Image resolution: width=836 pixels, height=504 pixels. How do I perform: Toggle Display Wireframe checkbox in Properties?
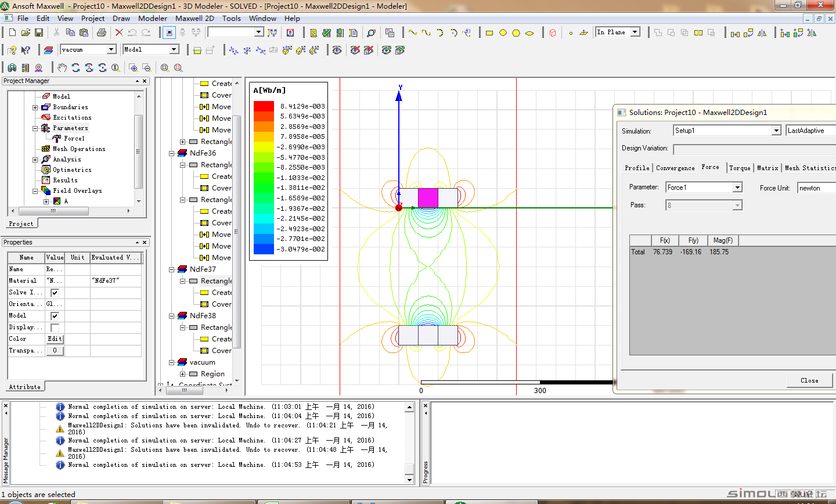click(x=55, y=327)
